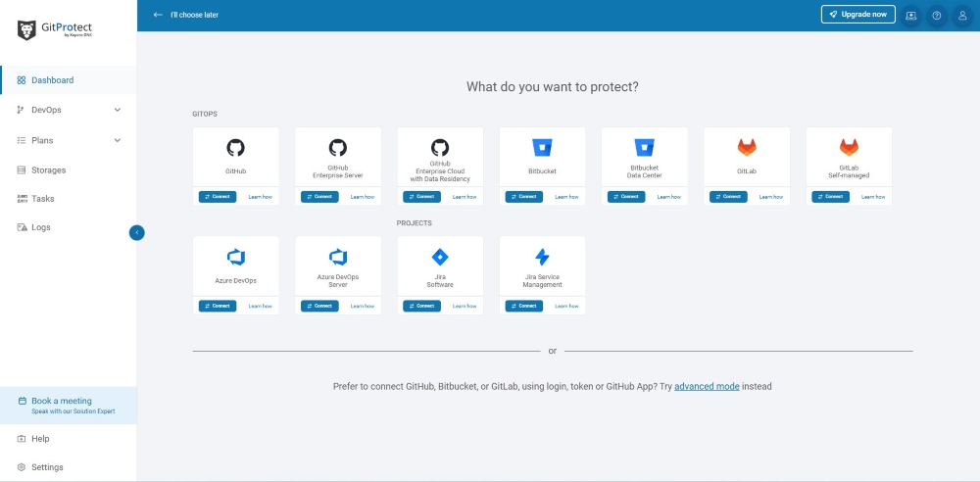
Task: Select the Bitbucket Data Center logo
Action: coord(645,148)
